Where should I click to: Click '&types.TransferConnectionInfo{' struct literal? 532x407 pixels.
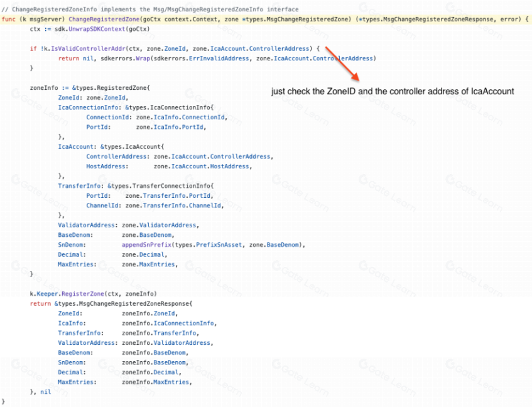161,186
